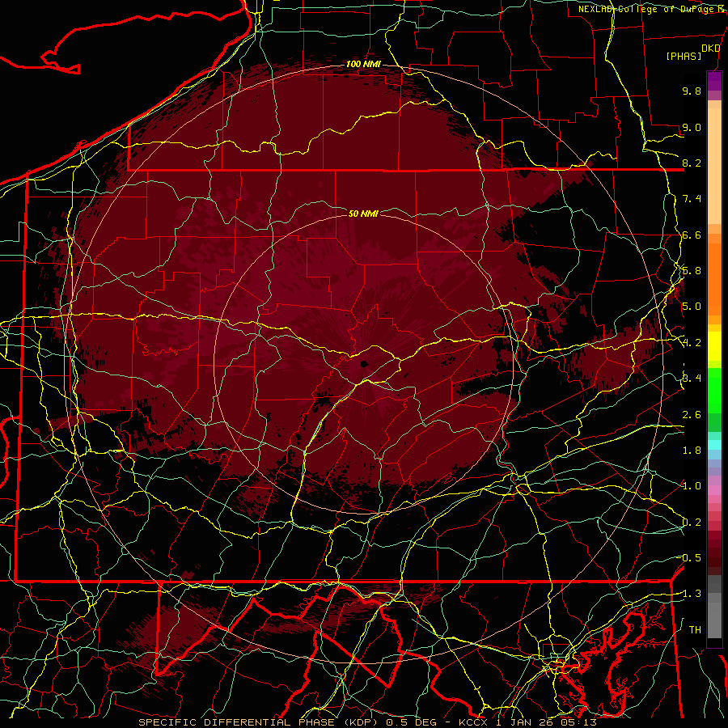Click the 6.6 scale value
The height and width of the screenshot is (728, 728).
click(x=692, y=235)
